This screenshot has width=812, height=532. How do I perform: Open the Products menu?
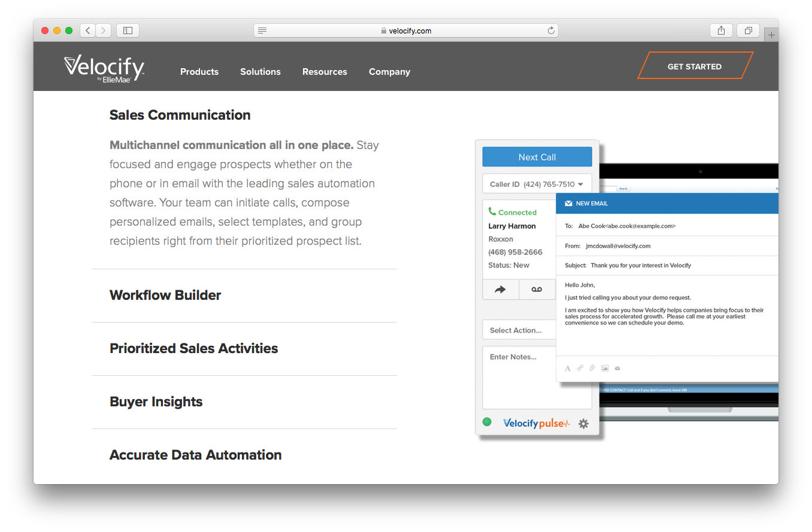coord(199,72)
